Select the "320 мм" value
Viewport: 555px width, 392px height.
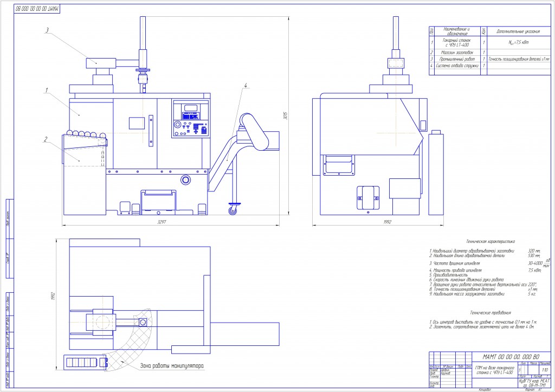click(534, 251)
